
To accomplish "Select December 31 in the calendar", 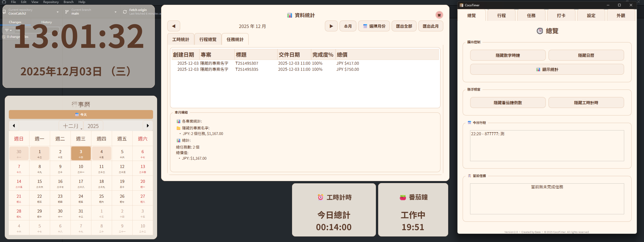I will [x=81, y=213].
